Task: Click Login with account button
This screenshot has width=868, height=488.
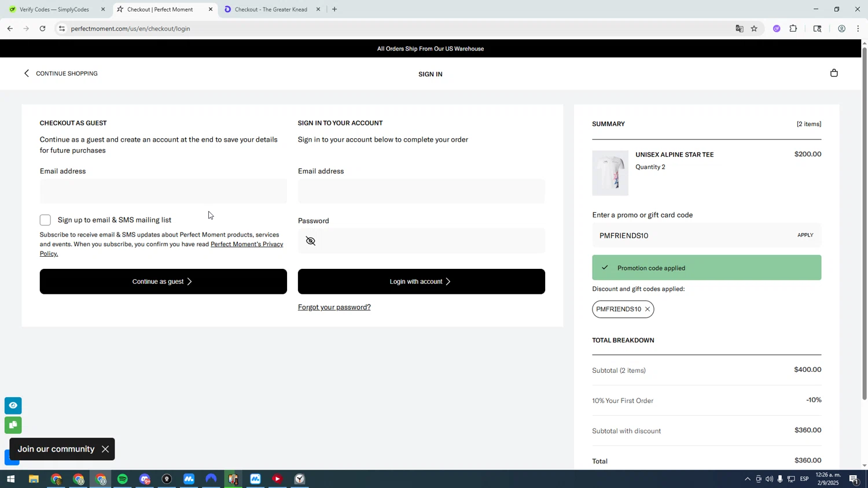Action: tap(421, 282)
